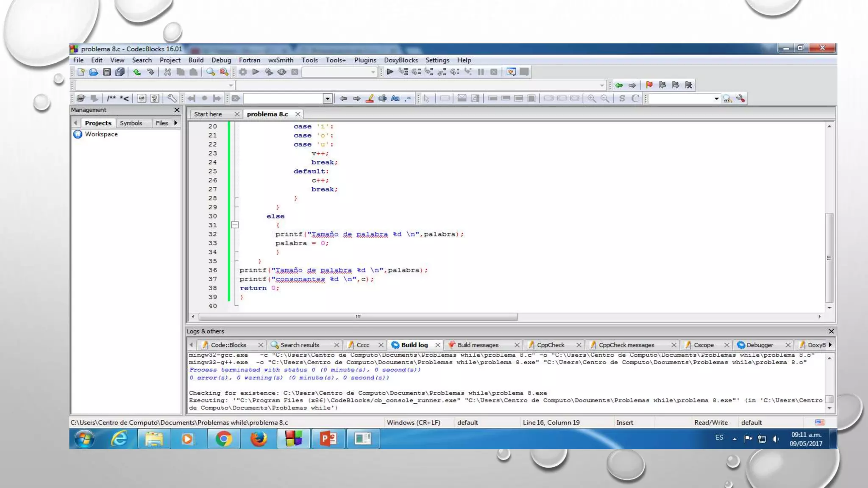868x488 pixels.
Task: Switch to the Symbols management tab
Action: coord(131,123)
